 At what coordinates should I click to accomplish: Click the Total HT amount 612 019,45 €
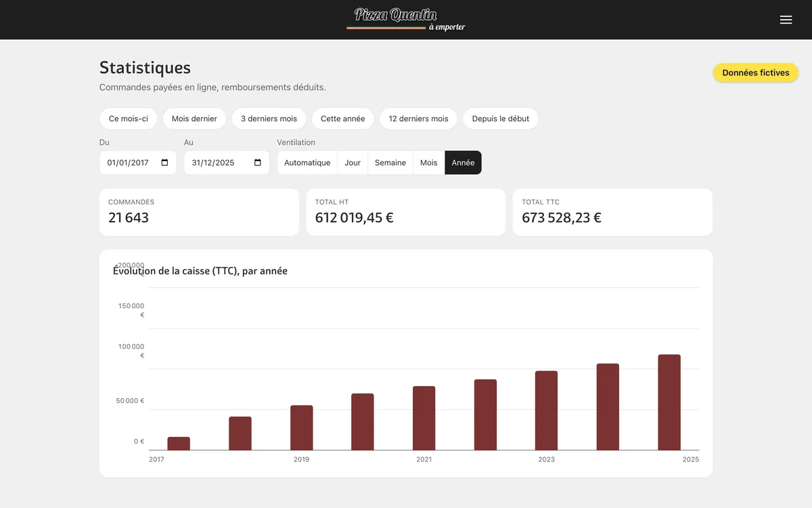(355, 217)
